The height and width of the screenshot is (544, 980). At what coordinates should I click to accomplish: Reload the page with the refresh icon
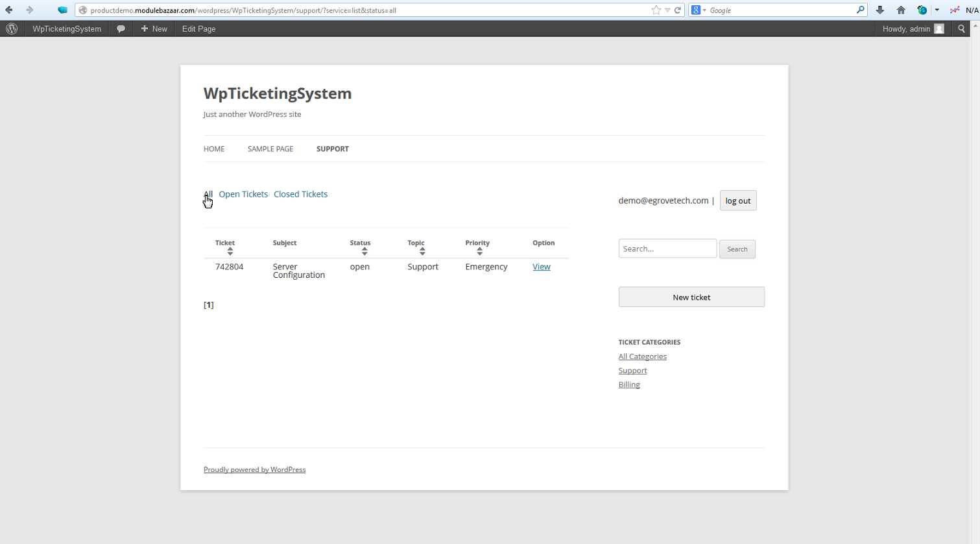pos(678,10)
